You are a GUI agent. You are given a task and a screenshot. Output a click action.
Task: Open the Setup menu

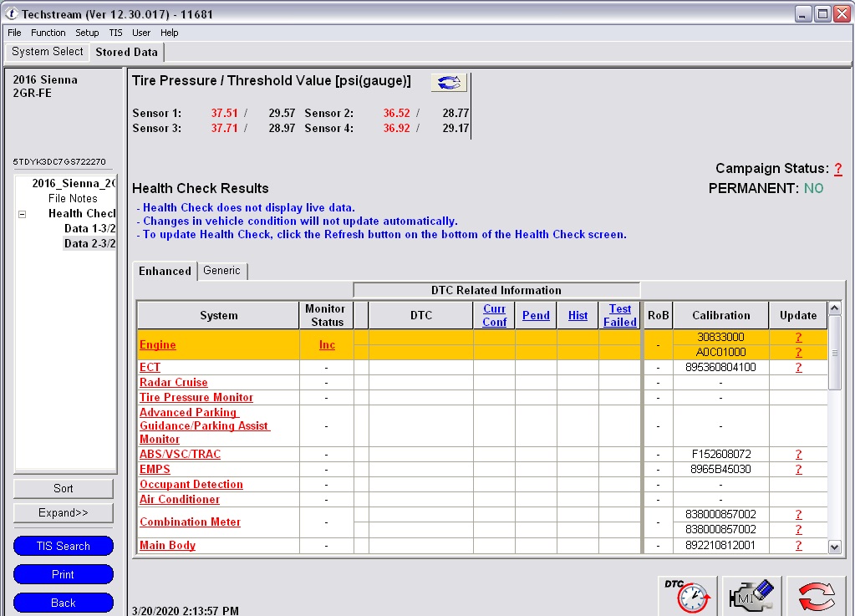87,33
